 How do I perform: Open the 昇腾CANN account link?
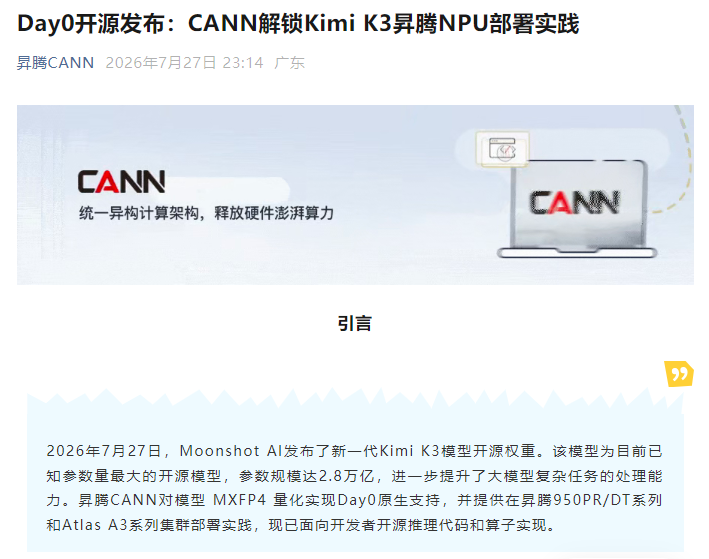55,62
